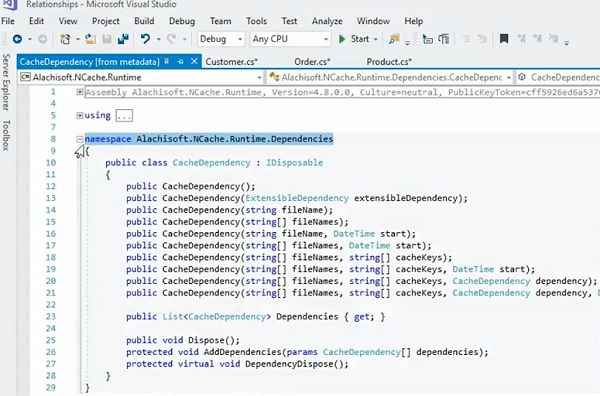Click the indent icon right of Find
Image resolution: width=600 pixels, height=396 pixels.
pos(427,39)
